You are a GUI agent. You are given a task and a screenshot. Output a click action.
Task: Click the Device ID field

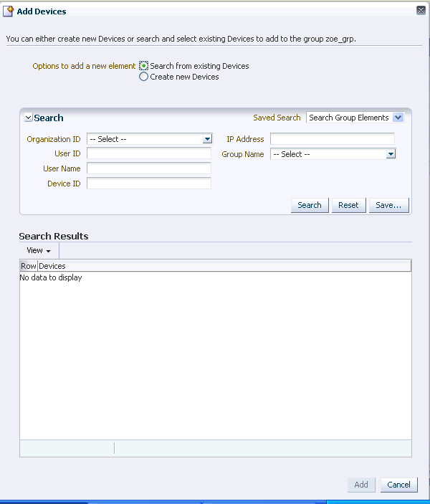[x=149, y=184]
